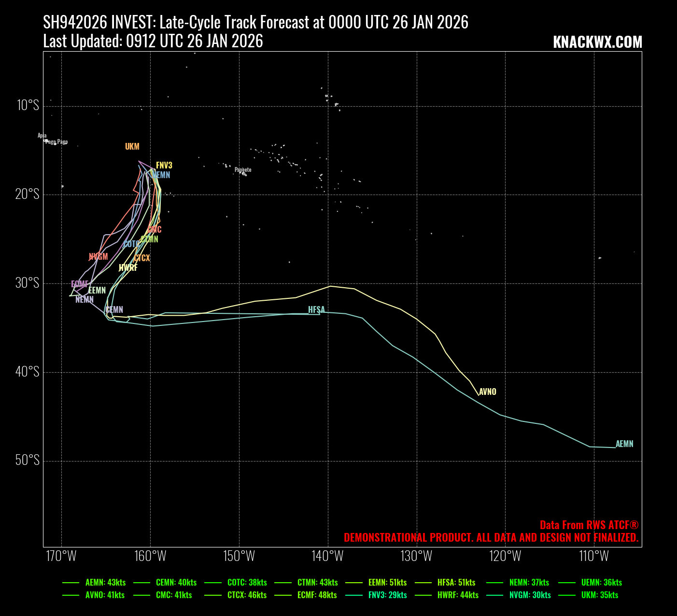Click the 50°S latitude axis label
This screenshot has width=677, height=616.
click(x=27, y=461)
